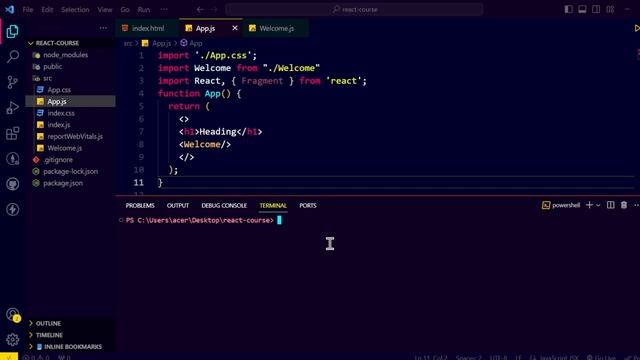
Task: Open the GitHub icon in activity bar
Action: (x=12, y=184)
